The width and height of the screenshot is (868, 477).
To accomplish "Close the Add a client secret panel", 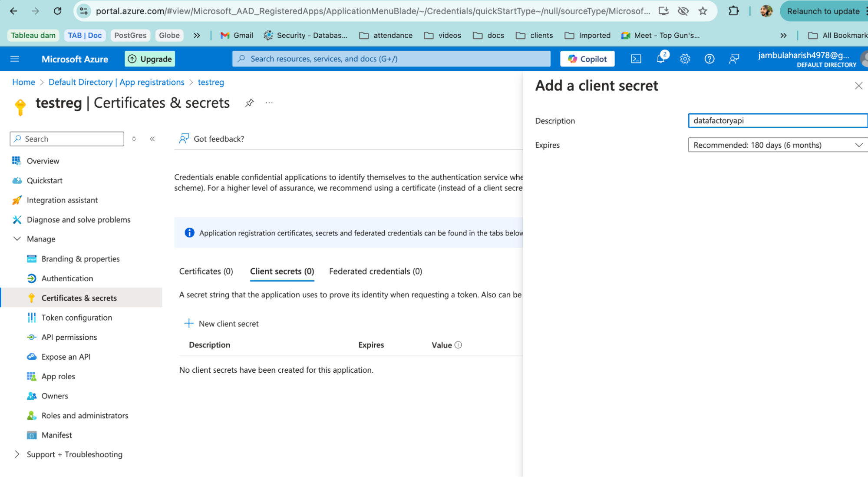I will tap(858, 86).
